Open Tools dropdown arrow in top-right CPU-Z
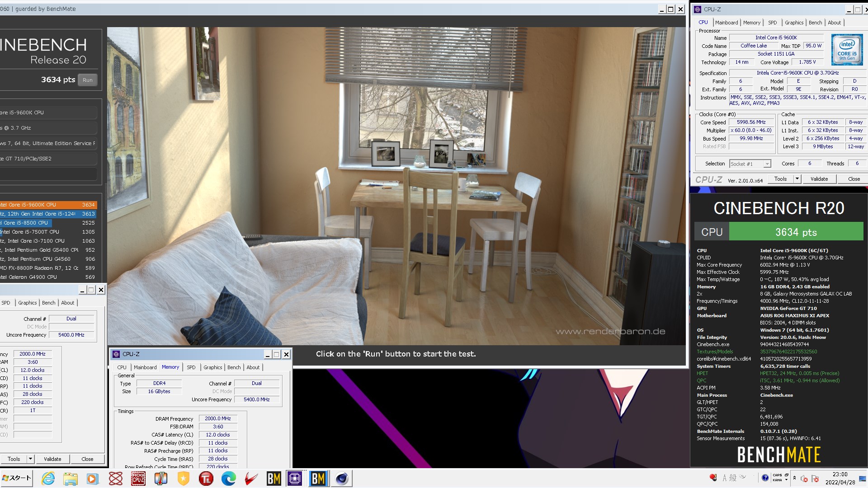Screen dimensions: 868x488 pos(797,179)
